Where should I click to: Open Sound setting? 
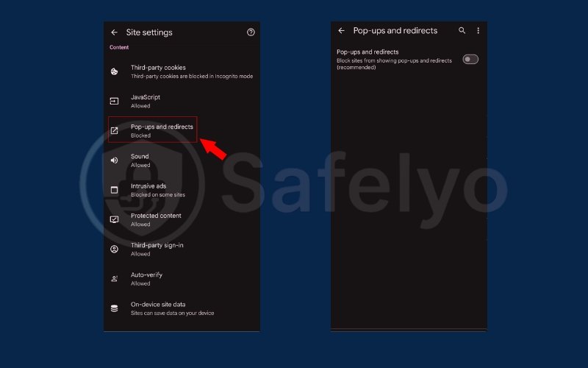pos(182,160)
